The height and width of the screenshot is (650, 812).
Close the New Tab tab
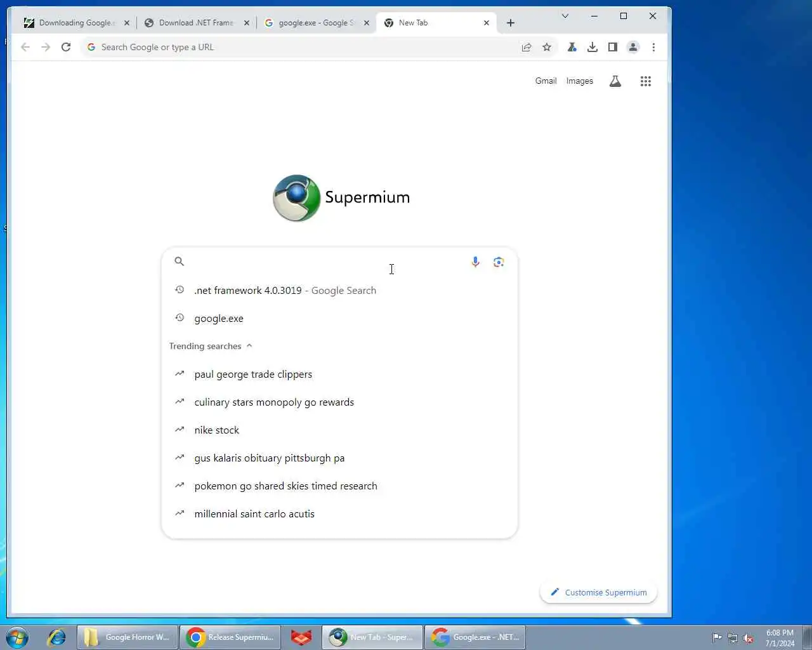pos(487,23)
